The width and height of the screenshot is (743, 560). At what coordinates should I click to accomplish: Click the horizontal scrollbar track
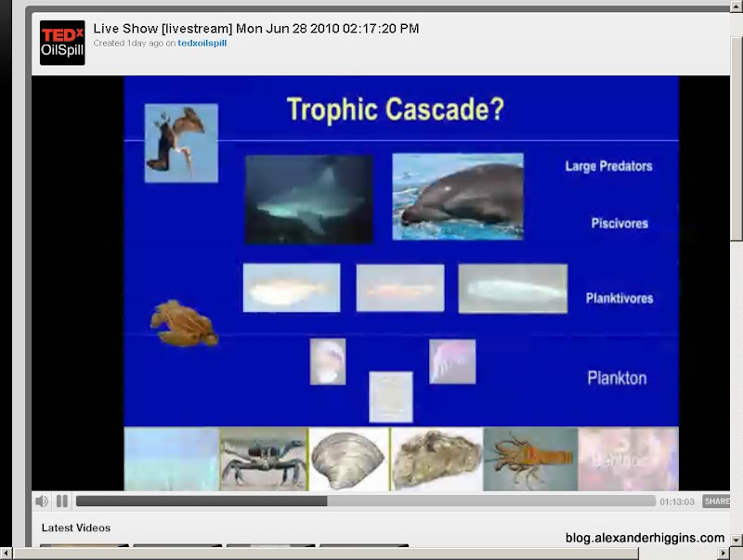click(678, 553)
